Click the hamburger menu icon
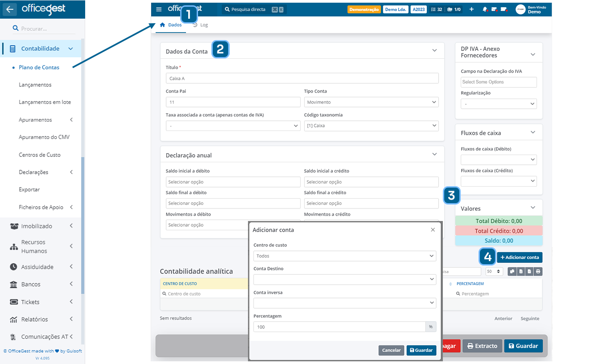Screen dimensions: 611x364 [x=159, y=9]
